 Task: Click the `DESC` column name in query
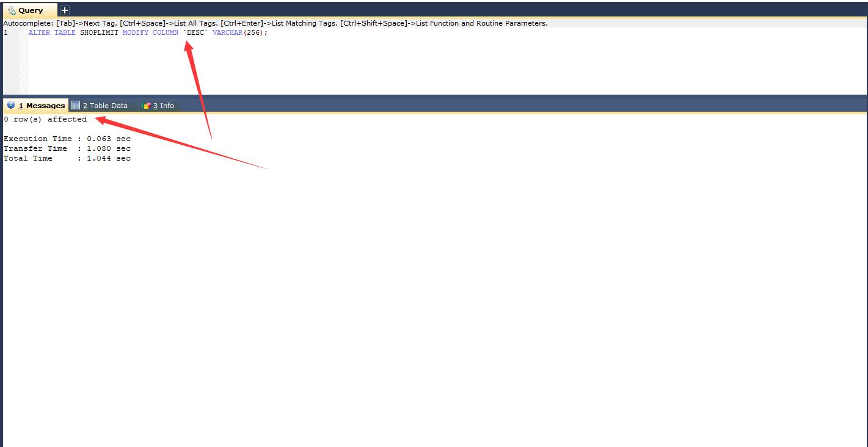[x=195, y=32]
